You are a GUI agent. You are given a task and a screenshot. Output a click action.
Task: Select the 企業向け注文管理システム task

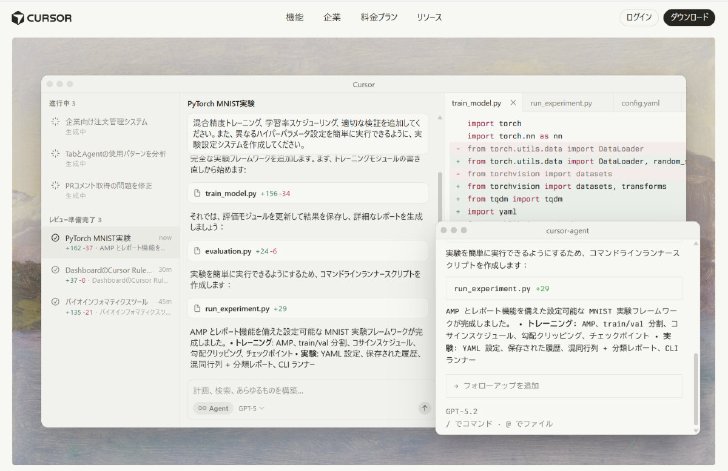coord(110,126)
